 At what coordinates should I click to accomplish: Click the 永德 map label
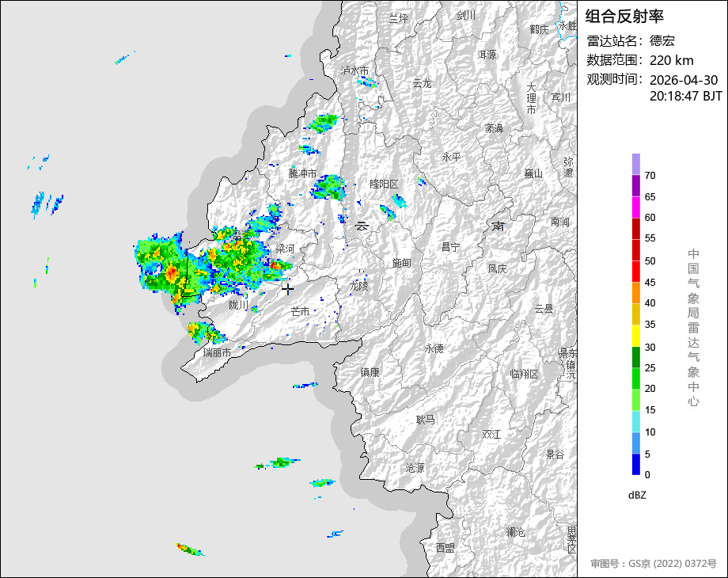coord(434,348)
